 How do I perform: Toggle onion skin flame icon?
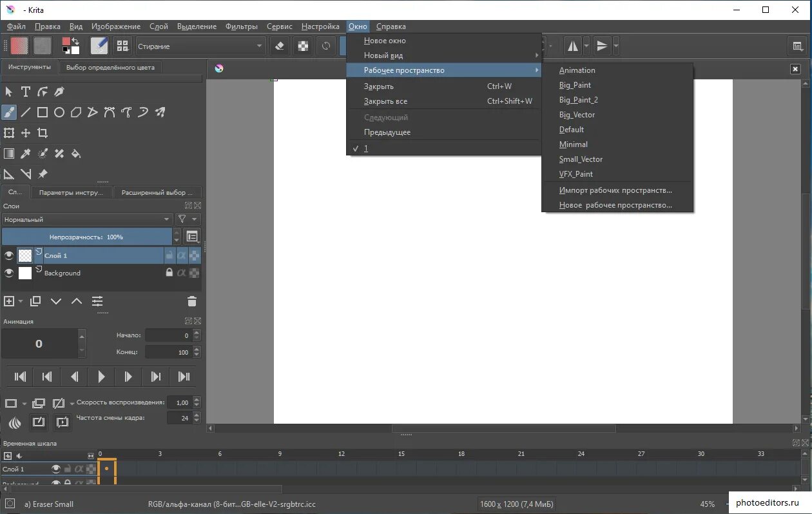[15, 422]
